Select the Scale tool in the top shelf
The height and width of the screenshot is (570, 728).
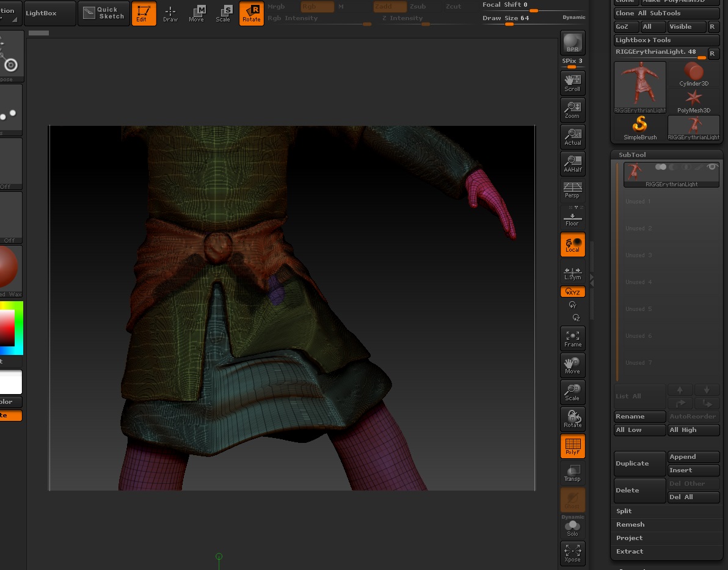[224, 13]
